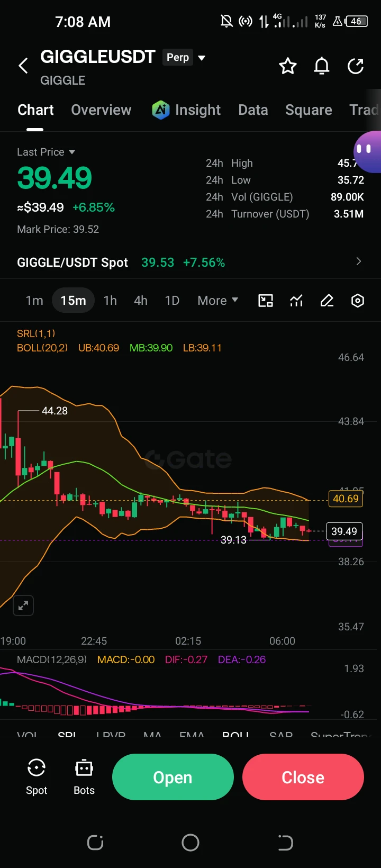Tap the GIGGLEUSDT pair title
The image size is (381, 868).
click(98, 57)
